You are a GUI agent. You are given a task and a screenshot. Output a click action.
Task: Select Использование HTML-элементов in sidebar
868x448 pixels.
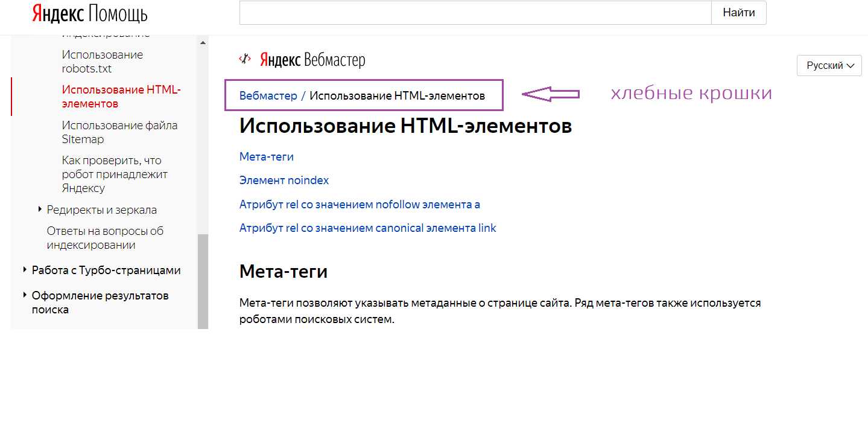click(x=121, y=97)
